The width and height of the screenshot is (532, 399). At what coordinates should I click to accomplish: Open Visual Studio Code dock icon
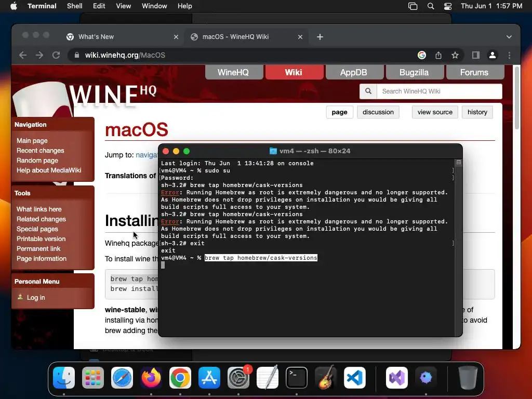pyautogui.click(x=354, y=378)
